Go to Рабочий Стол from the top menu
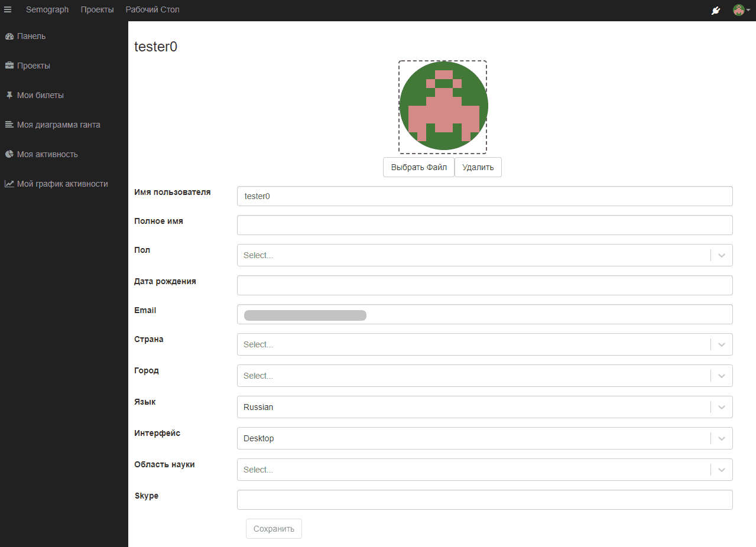Screen dimensions: 756x547 [x=152, y=9]
